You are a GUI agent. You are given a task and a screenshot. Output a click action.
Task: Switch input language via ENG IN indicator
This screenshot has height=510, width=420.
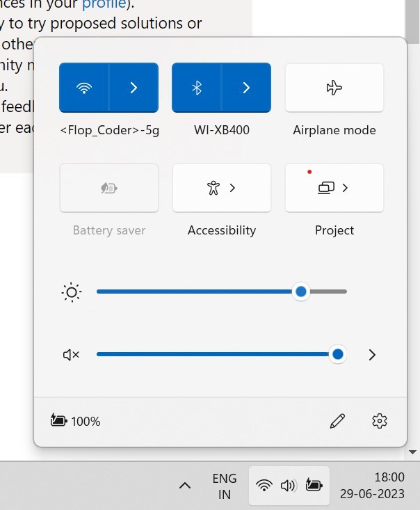click(x=224, y=486)
